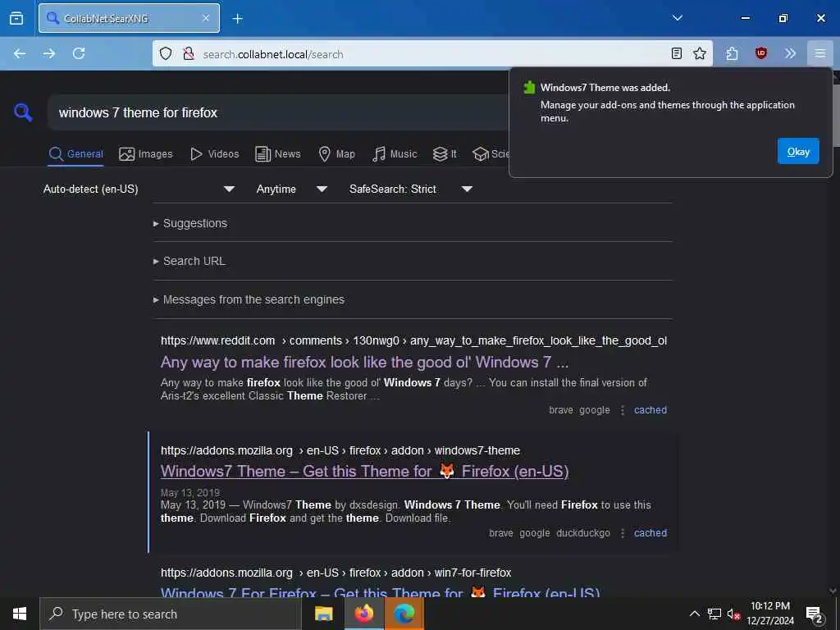The width and height of the screenshot is (840, 630).
Task: Click the Firefox taskbar icon
Action: point(363,614)
